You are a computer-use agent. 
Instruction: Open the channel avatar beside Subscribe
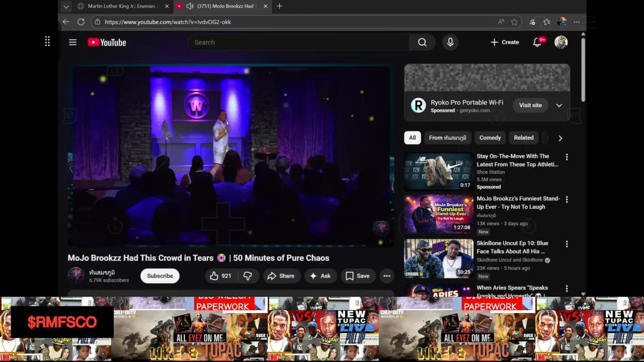point(76,276)
